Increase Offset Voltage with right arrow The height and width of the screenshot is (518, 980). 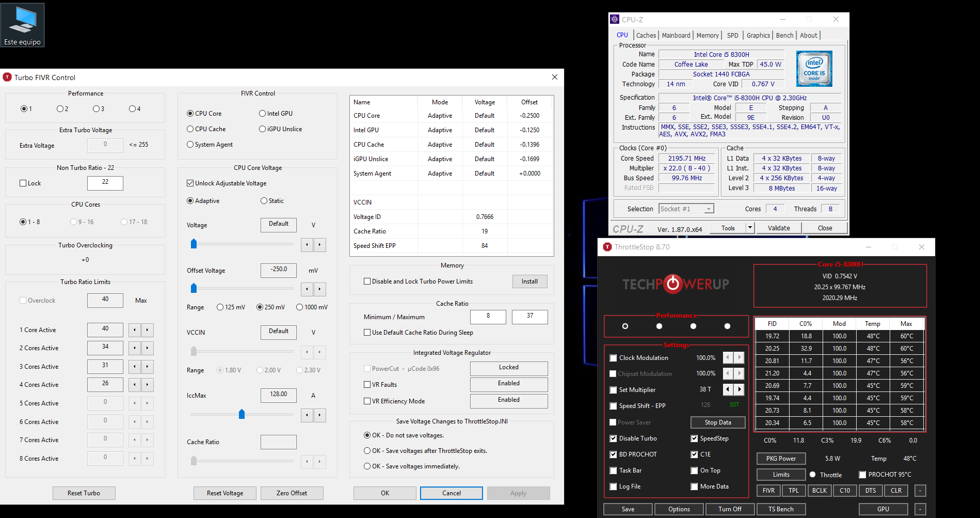320,289
